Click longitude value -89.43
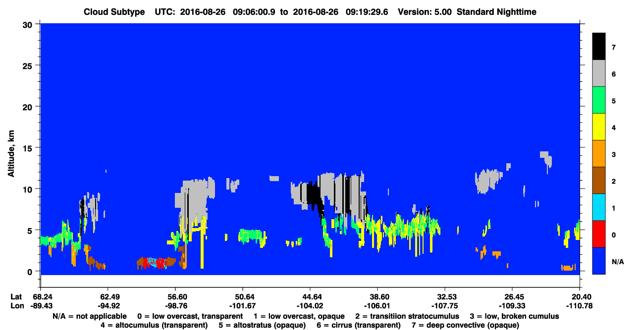The width and height of the screenshot is (644, 330). coord(42,306)
